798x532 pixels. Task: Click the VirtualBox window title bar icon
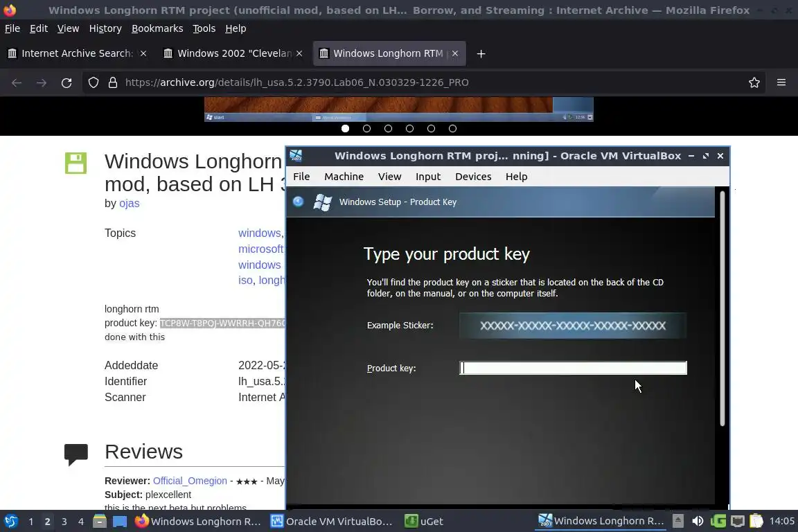click(296, 156)
